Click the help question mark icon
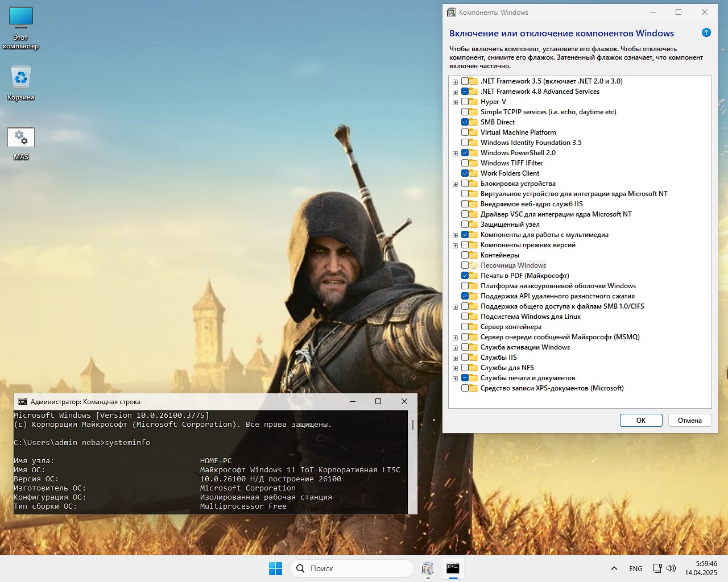728x582 pixels. pyautogui.click(x=706, y=33)
